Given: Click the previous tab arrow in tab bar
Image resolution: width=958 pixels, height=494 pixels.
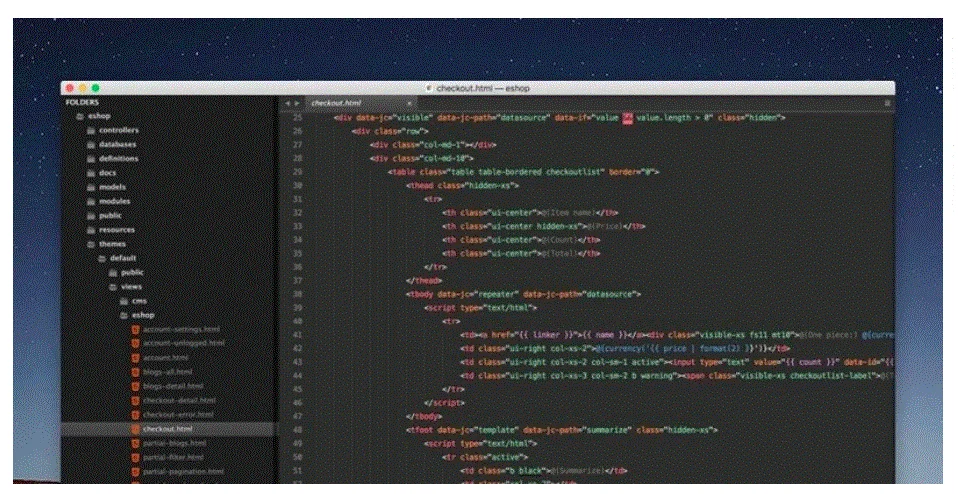Looking at the screenshot, I should coord(287,103).
